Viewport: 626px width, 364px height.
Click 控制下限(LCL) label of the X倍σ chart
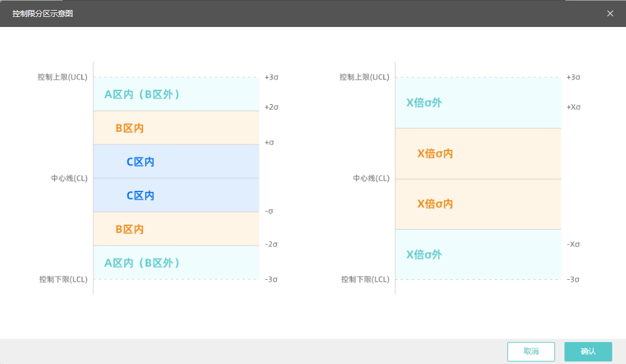pyautogui.click(x=365, y=279)
